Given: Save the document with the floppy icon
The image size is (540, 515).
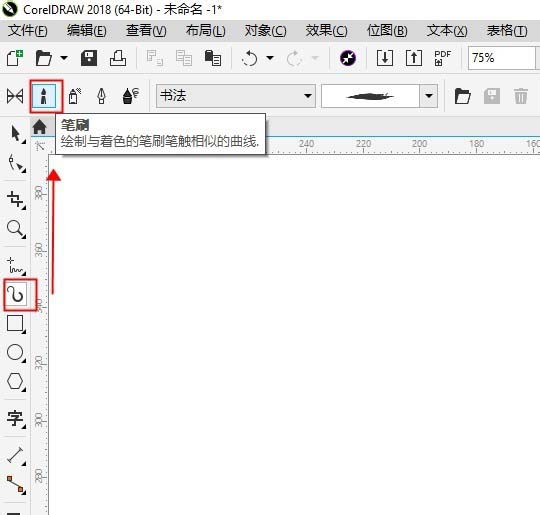Looking at the screenshot, I should 89,58.
